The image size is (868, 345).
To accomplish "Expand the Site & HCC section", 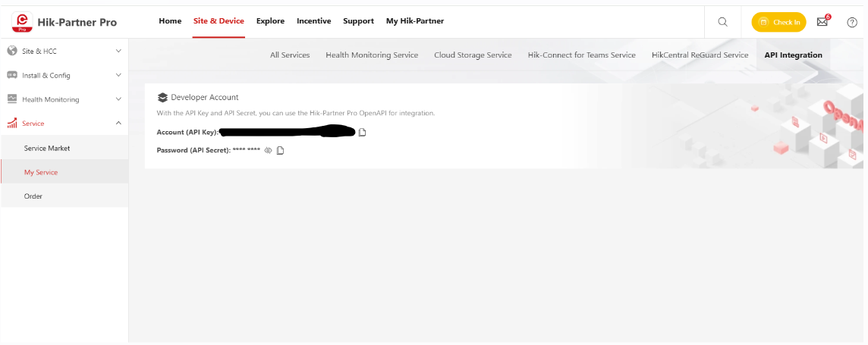I will point(118,52).
